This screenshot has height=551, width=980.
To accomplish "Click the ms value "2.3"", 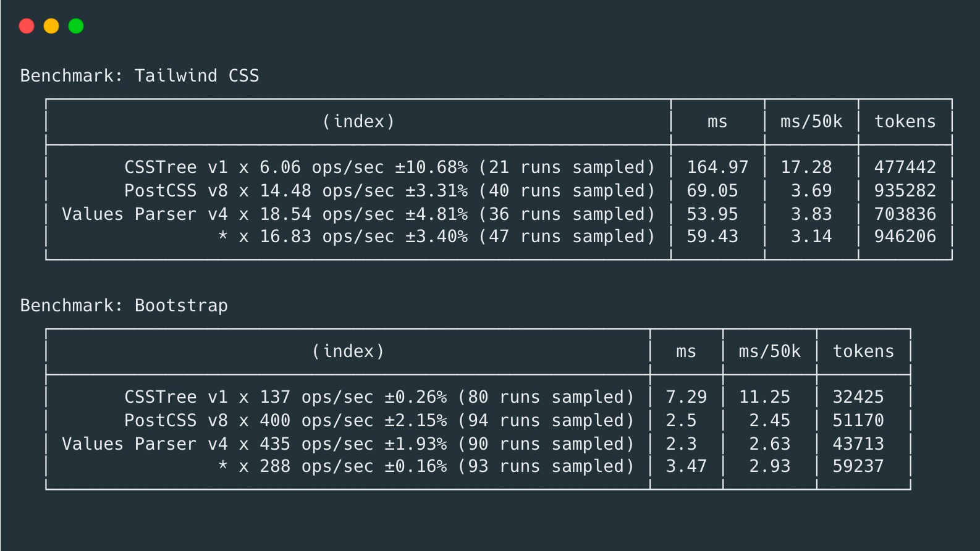I will (681, 444).
